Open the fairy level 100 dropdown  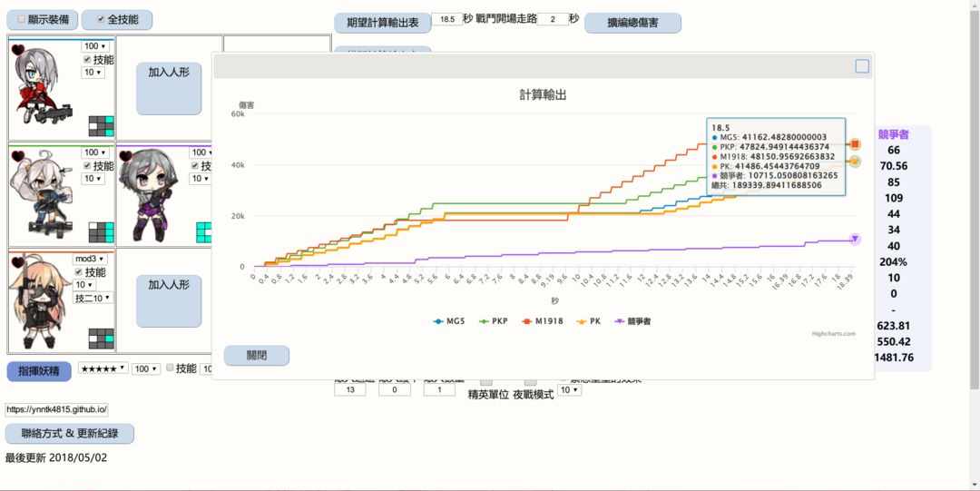pyautogui.click(x=146, y=369)
